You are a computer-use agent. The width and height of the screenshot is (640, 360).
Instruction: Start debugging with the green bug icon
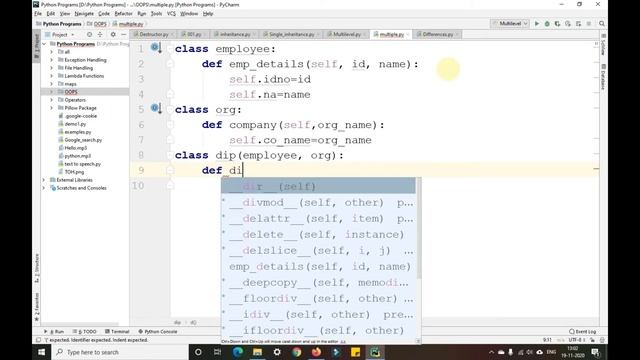(x=547, y=24)
